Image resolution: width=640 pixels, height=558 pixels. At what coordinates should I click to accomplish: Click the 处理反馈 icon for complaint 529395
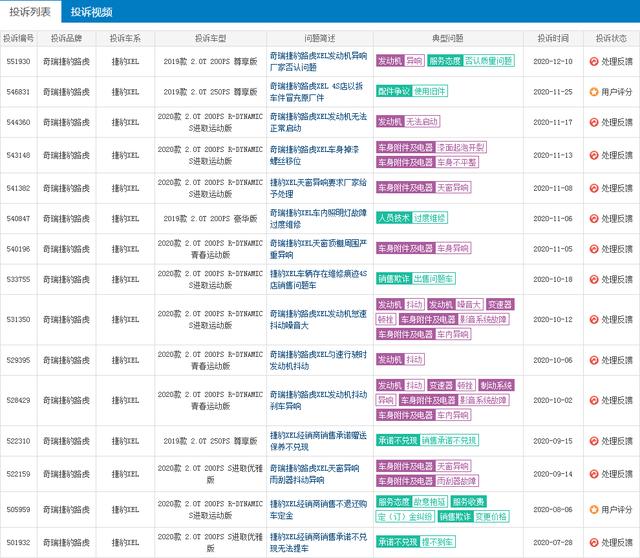[x=594, y=360]
